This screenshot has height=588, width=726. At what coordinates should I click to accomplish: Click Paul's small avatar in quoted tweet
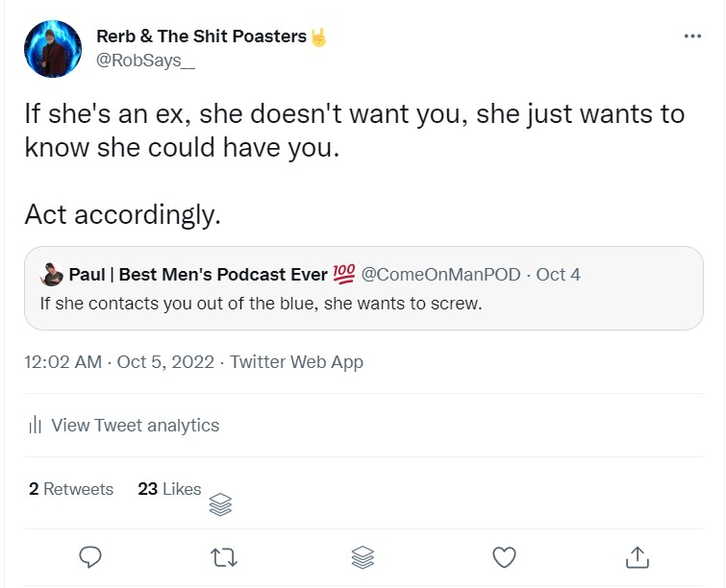pos(51,275)
